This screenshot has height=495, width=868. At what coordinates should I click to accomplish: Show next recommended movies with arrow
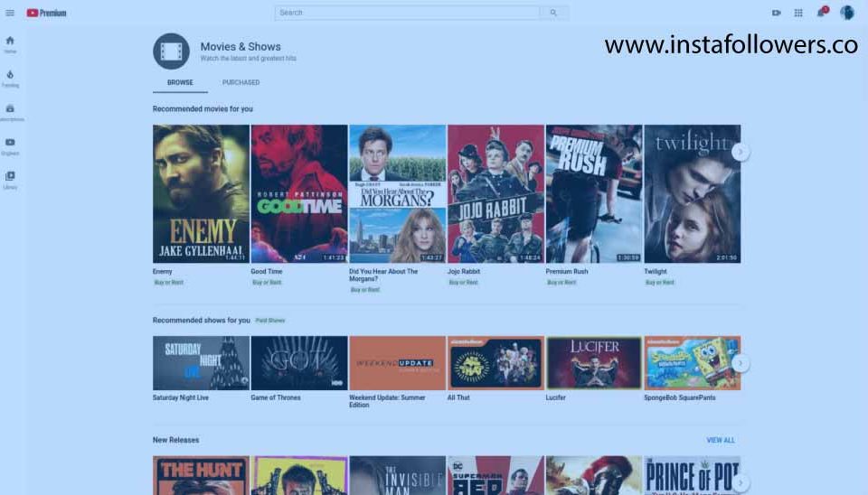point(741,152)
